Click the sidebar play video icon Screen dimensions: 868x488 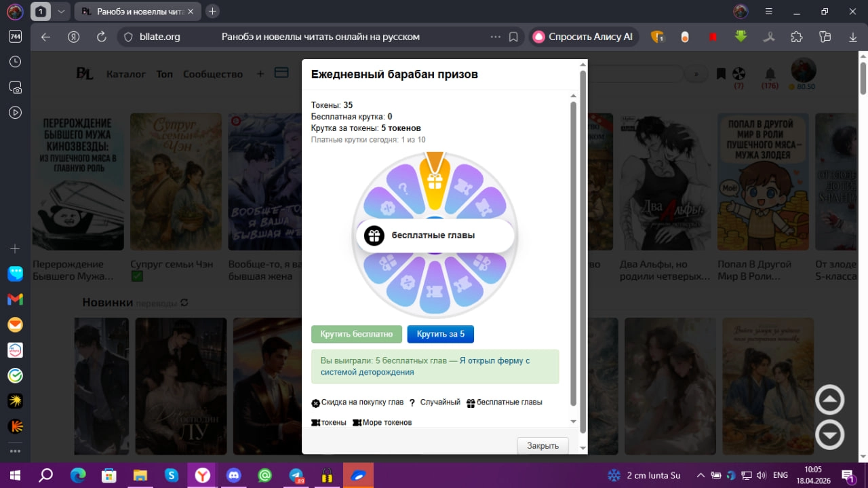[x=15, y=113]
